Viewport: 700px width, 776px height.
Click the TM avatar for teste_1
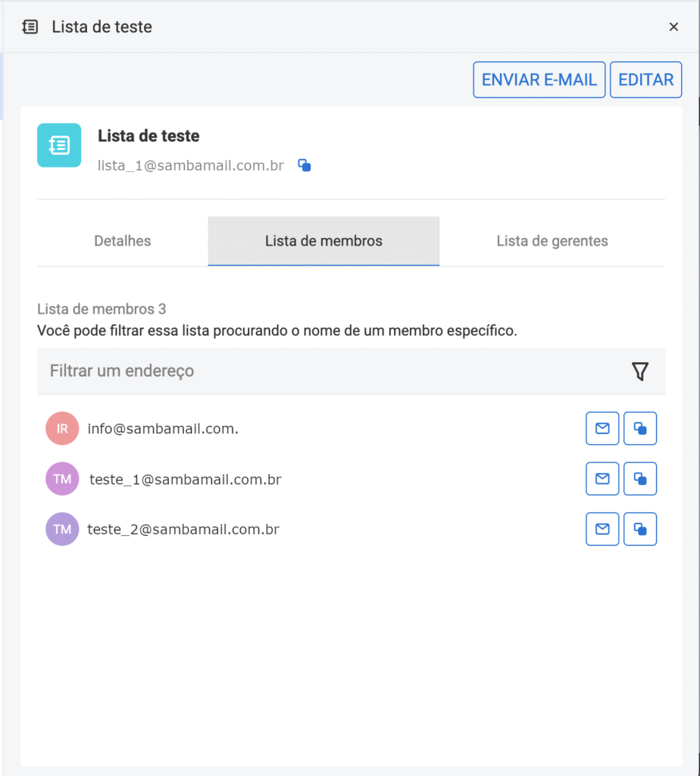click(62, 479)
